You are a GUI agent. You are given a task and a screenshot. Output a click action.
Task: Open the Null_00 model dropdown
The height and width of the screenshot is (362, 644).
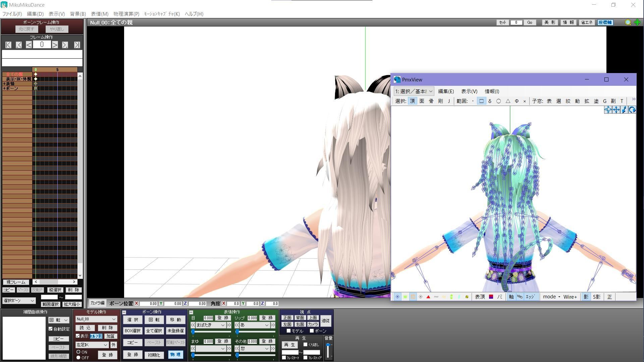tap(96, 319)
